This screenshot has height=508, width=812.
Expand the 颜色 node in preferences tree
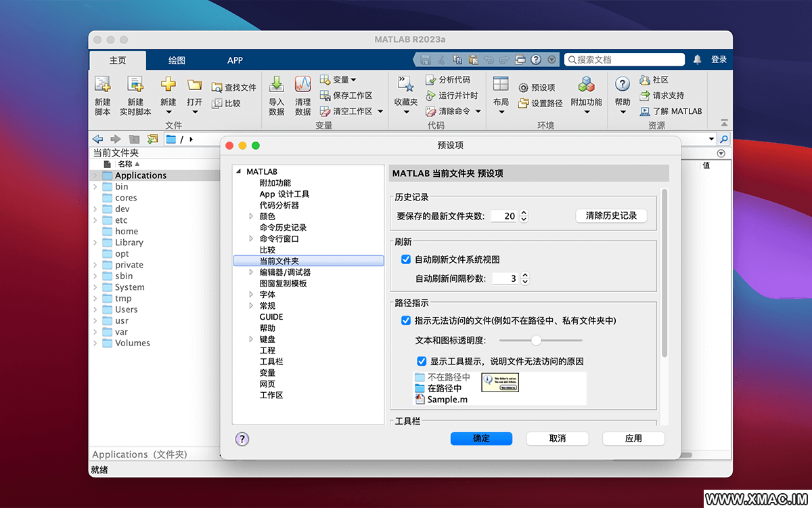coord(252,216)
